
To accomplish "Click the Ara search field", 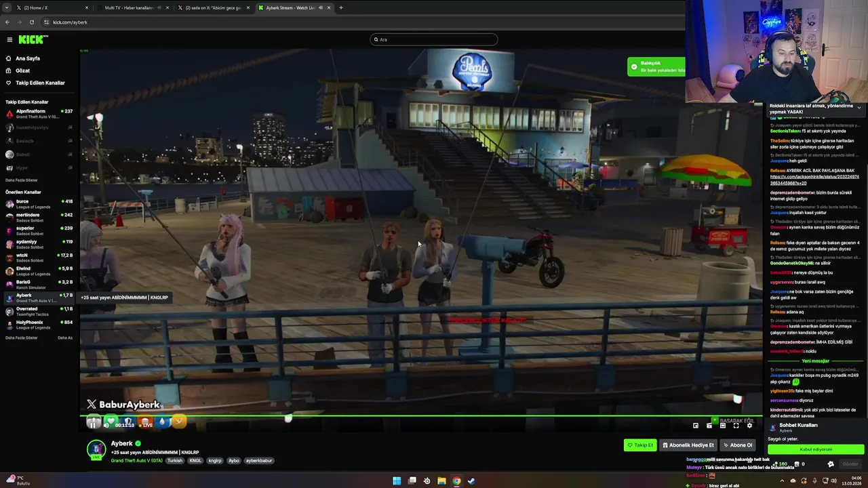I will tap(434, 39).
